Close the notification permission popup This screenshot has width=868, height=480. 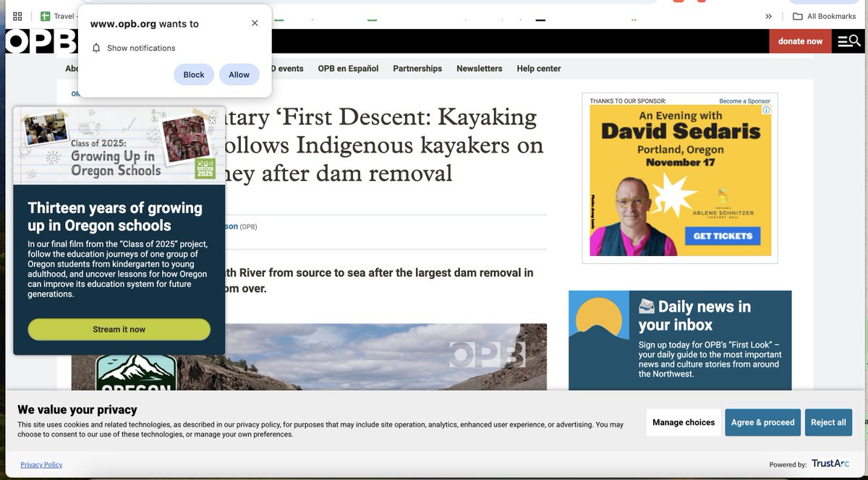255,23
